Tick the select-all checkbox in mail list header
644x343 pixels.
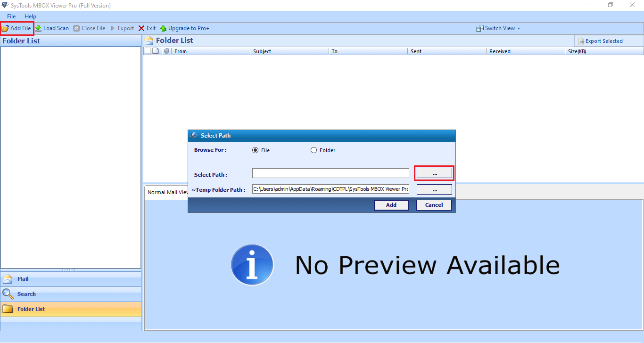click(148, 51)
